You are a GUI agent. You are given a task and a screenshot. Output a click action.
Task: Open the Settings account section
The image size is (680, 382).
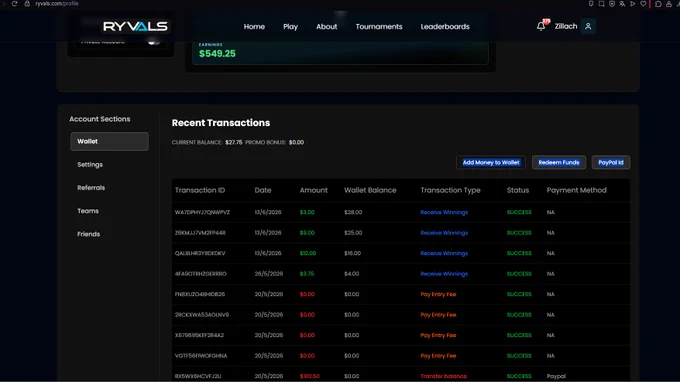click(90, 165)
